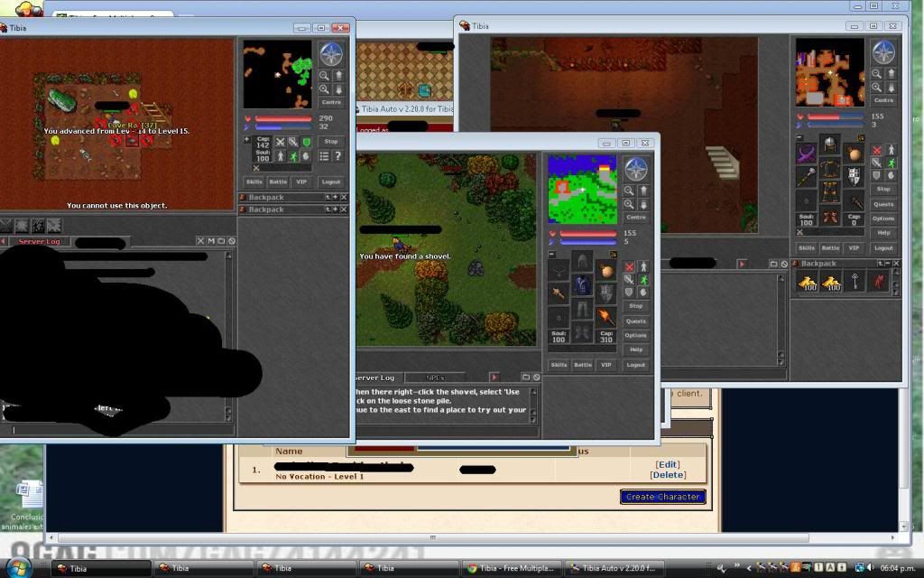The height and width of the screenshot is (578, 924).
Task: Click Logout in middle Tibia window
Action: [x=636, y=365]
